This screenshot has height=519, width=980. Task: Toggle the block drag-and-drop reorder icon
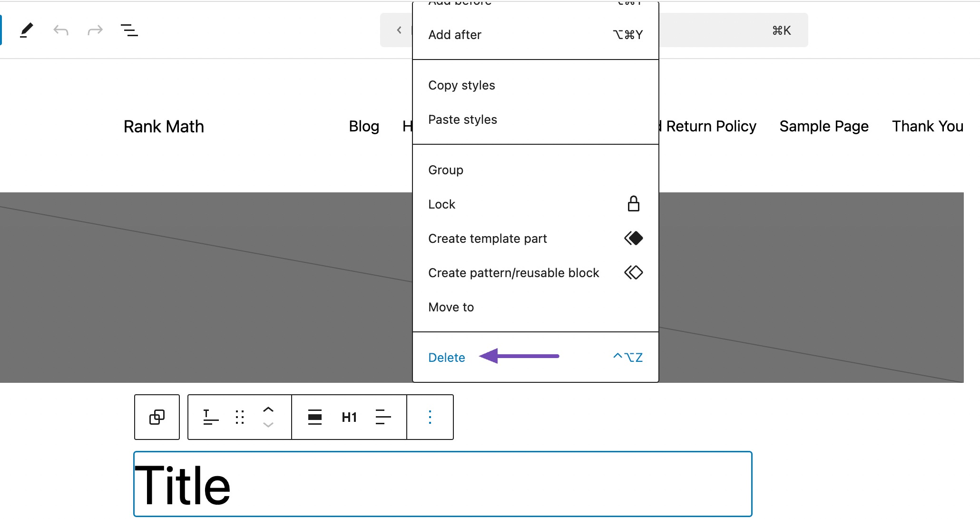pos(239,417)
